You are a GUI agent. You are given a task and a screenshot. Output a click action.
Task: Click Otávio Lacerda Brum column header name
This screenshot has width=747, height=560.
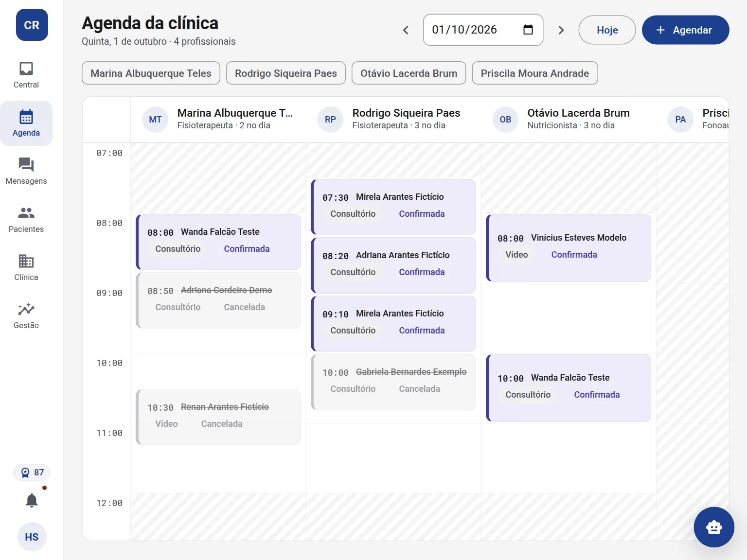578,113
